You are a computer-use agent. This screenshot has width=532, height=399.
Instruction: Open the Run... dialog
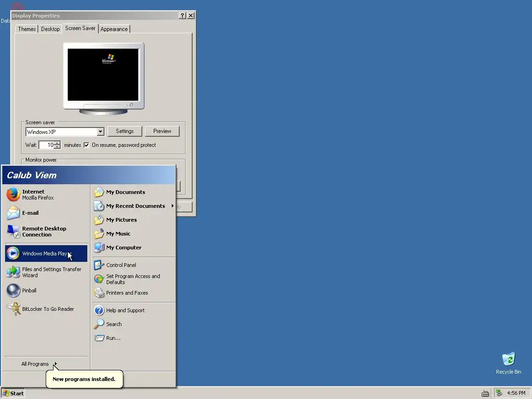tap(133, 338)
